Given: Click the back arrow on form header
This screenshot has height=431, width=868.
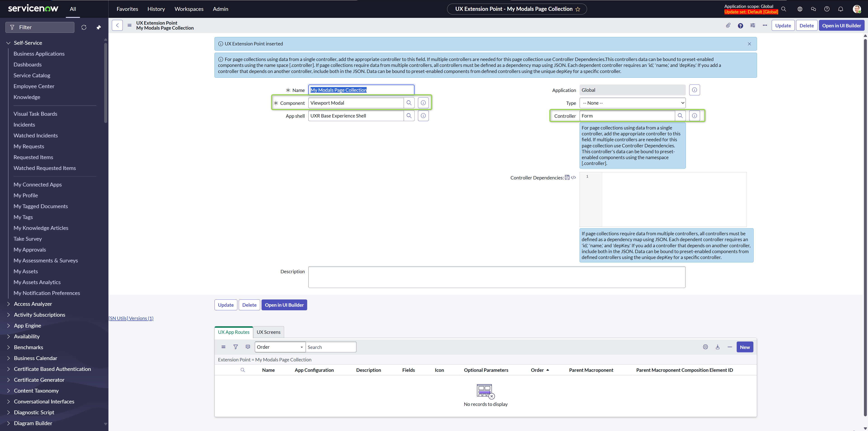Looking at the screenshot, I should [117, 25].
